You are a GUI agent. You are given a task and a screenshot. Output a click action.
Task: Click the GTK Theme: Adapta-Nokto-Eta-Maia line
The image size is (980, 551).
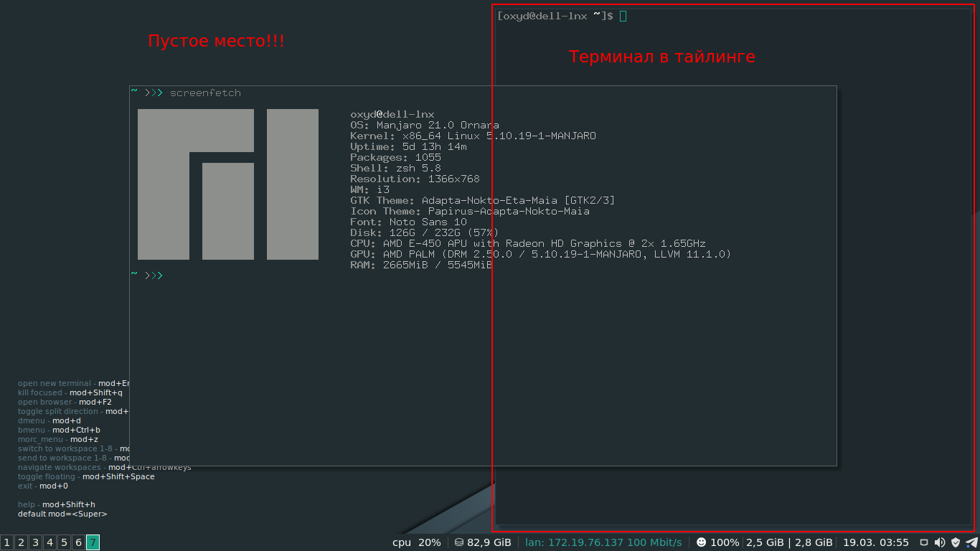pyautogui.click(x=483, y=201)
